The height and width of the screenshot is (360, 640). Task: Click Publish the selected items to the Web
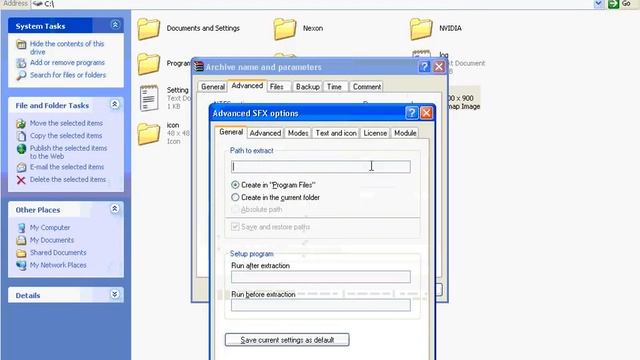(68, 152)
